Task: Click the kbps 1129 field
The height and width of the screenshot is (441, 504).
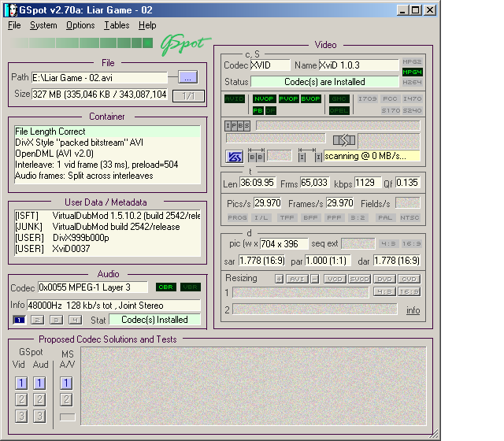Action: pos(368,183)
